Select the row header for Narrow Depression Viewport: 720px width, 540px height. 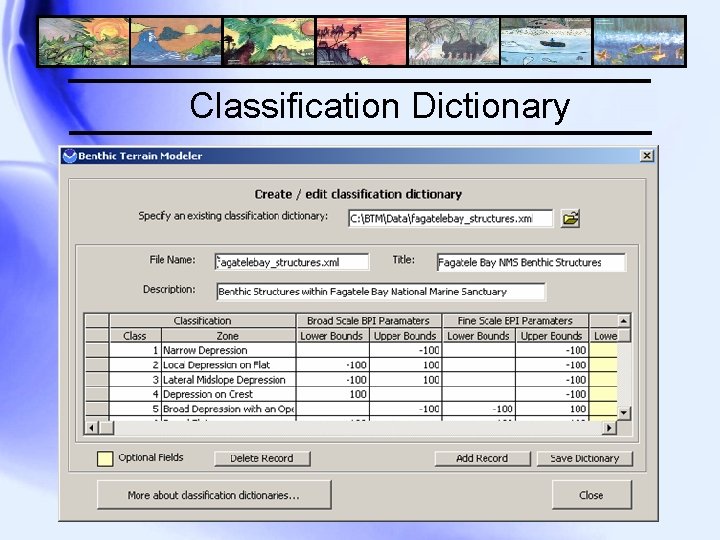click(x=97, y=350)
